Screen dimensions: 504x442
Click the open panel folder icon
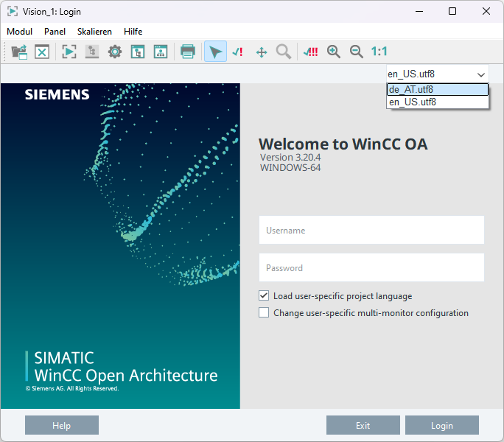tap(19, 52)
